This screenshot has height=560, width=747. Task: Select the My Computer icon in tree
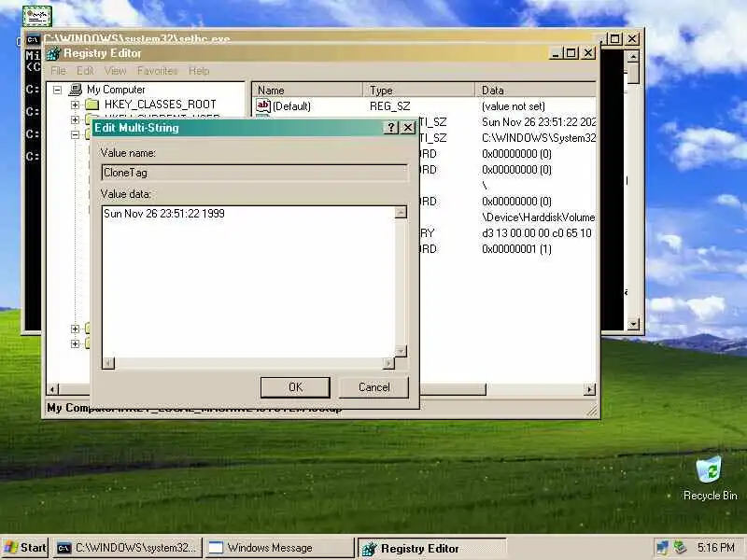76,90
